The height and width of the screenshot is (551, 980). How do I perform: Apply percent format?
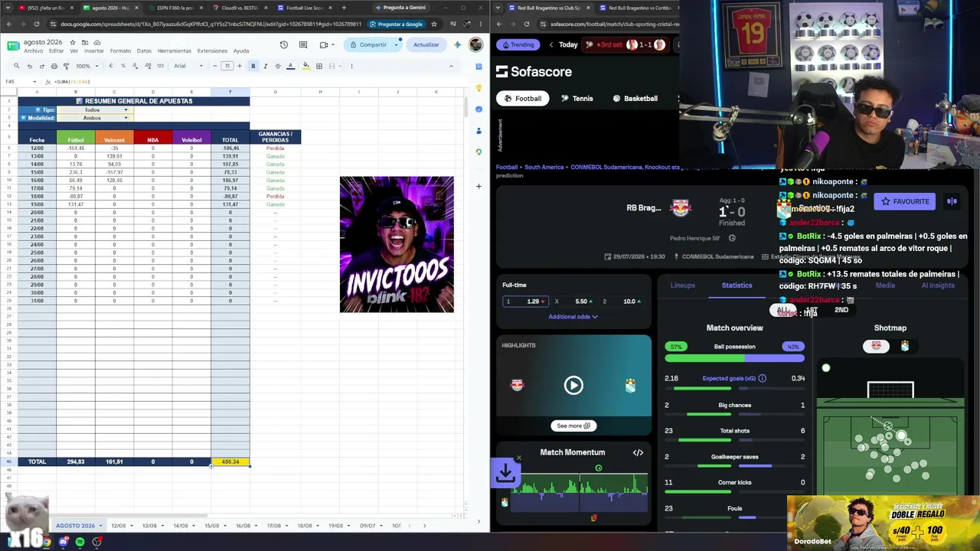coord(122,66)
